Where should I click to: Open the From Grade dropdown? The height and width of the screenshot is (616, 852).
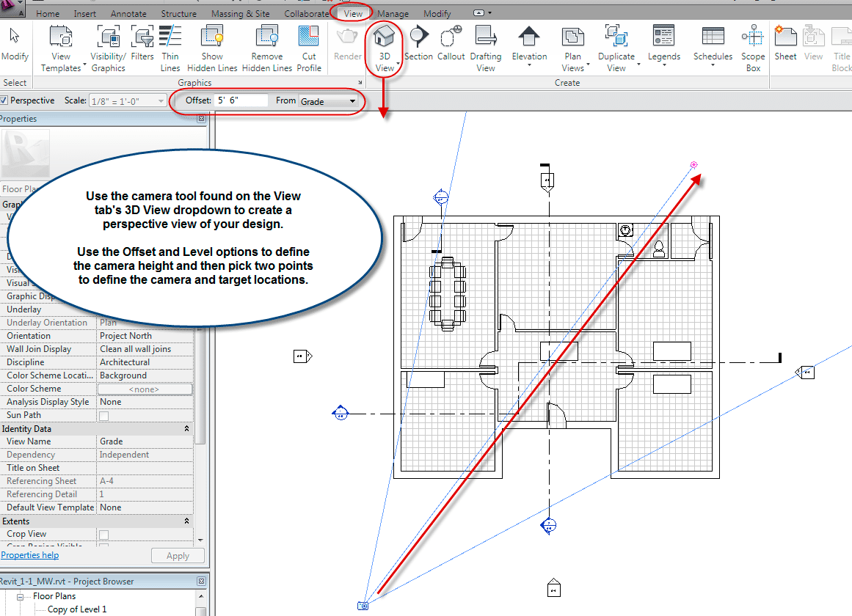point(328,101)
